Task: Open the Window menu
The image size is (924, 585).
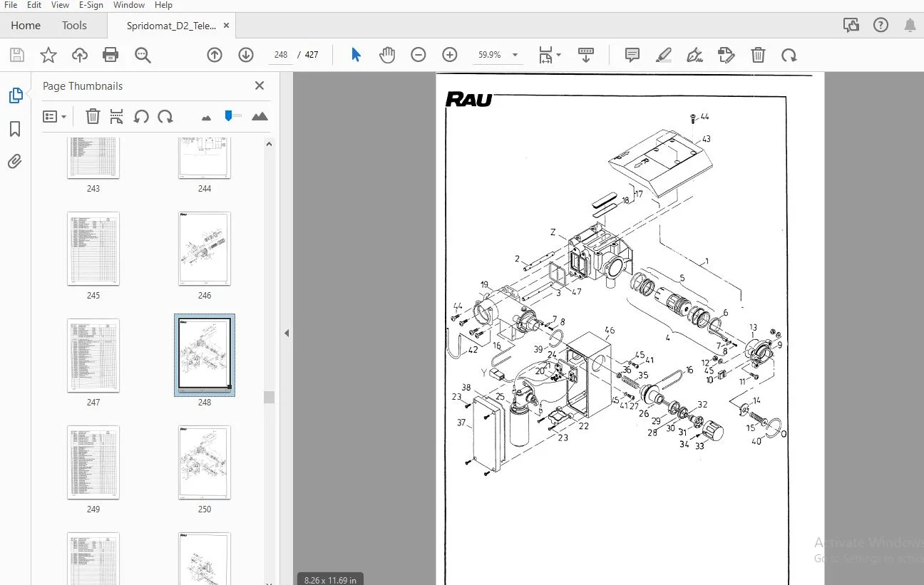Action: (x=128, y=5)
